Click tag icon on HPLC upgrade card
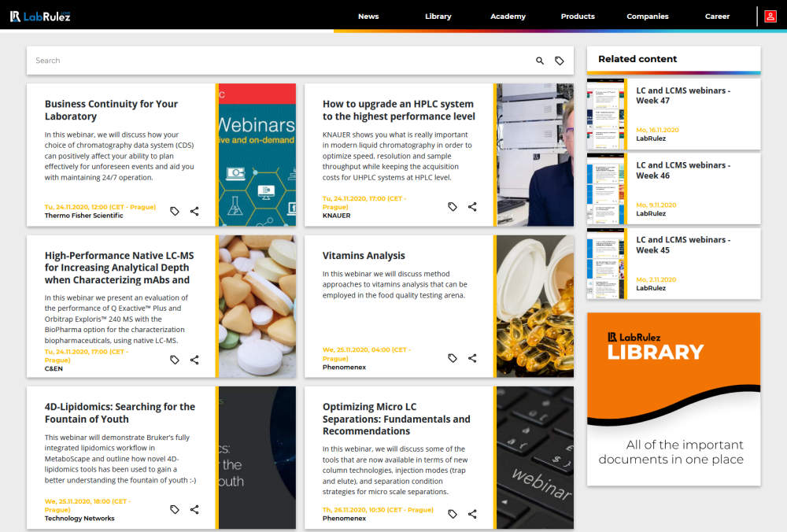 point(453,207)
